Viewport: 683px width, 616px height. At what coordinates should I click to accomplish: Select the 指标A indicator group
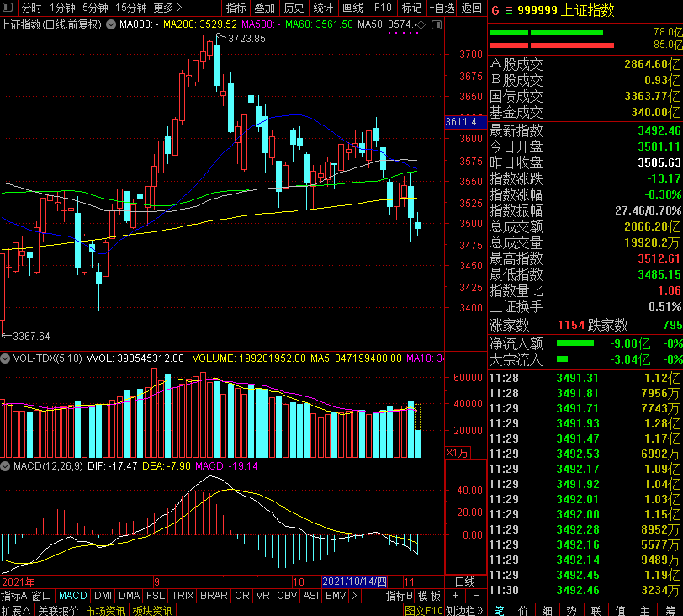14,596
